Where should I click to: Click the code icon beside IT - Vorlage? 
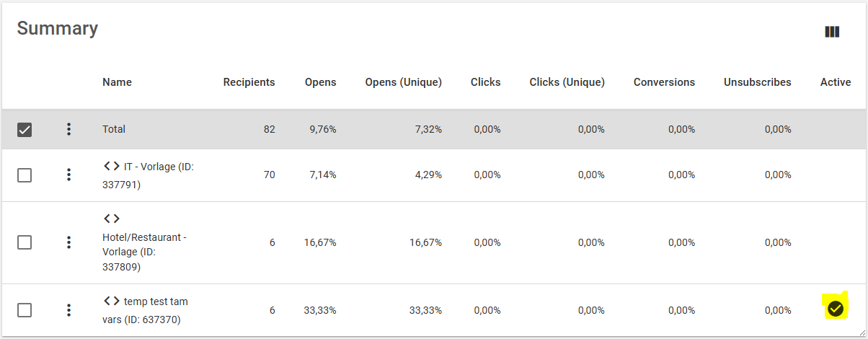[x=112, y=166]
